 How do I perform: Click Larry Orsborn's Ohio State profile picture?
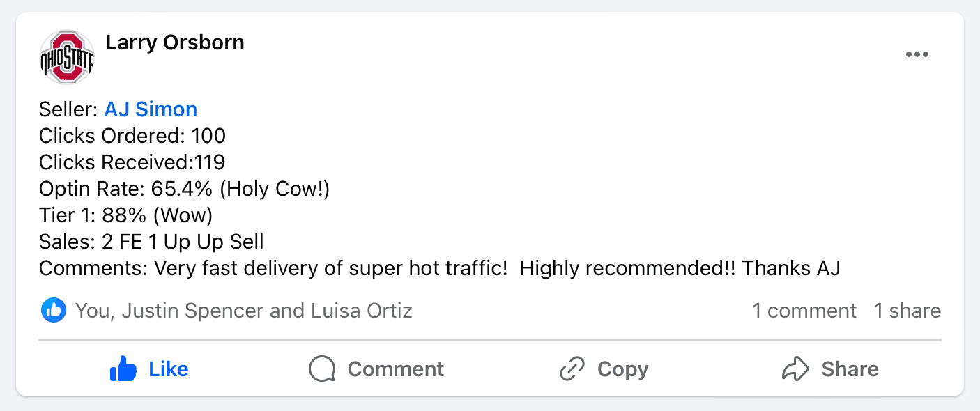click(67, 57)
